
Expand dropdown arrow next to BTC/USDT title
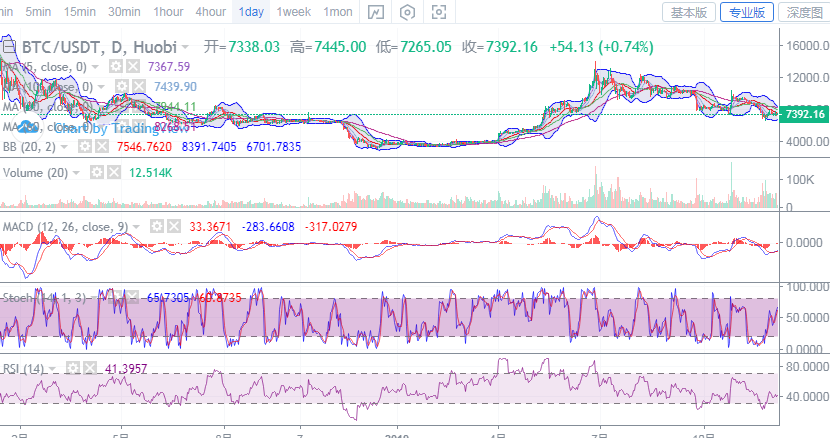[185, 47]
